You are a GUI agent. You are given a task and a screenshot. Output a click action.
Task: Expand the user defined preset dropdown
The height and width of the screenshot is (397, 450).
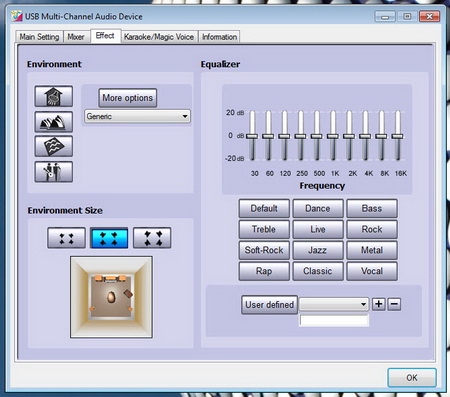[334, 304]
